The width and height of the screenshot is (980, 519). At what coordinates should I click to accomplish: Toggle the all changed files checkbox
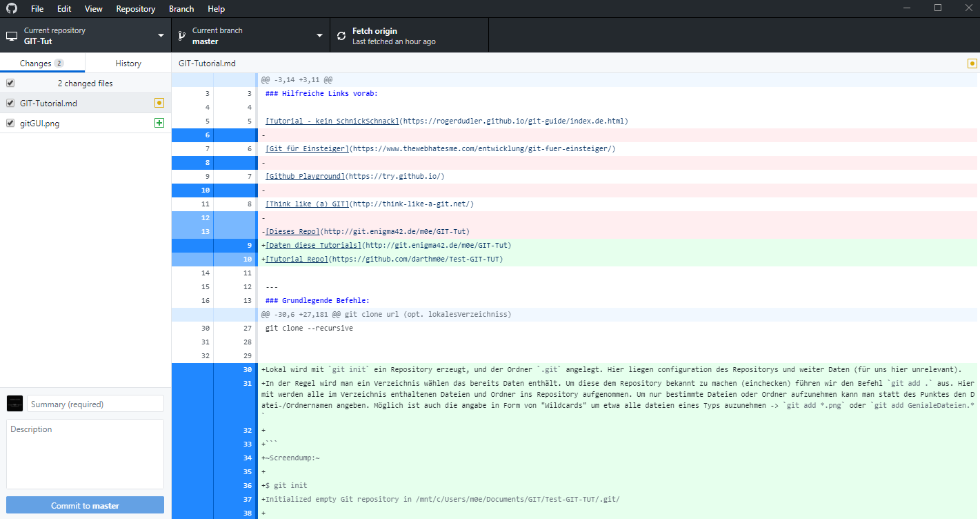click(x=10, y=83)
